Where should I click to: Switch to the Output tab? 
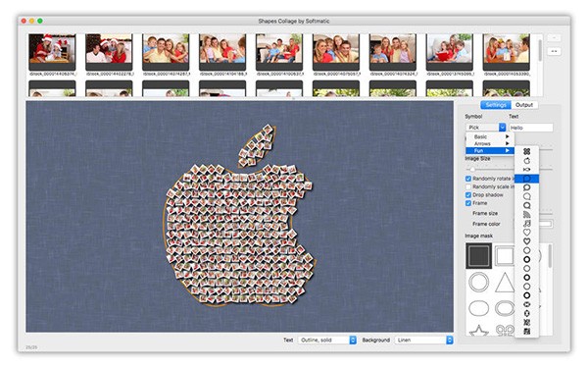tap(524, 105)
